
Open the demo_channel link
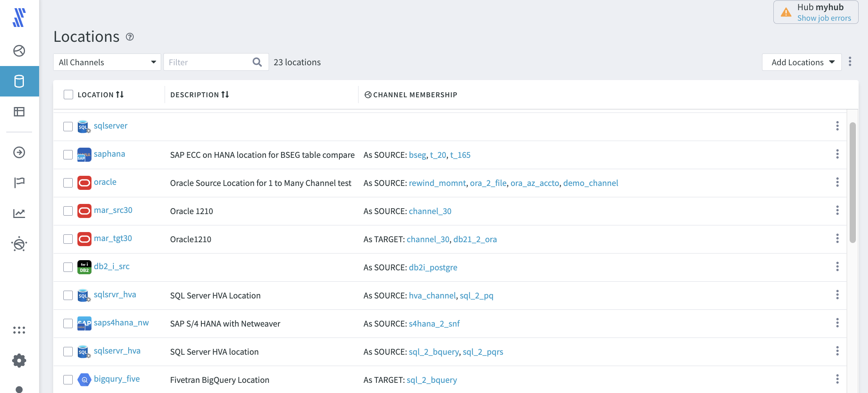coord(590,183)
